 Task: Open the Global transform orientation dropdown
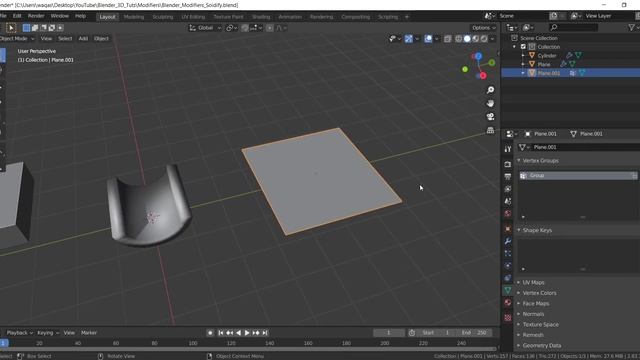tap(205, 28)
